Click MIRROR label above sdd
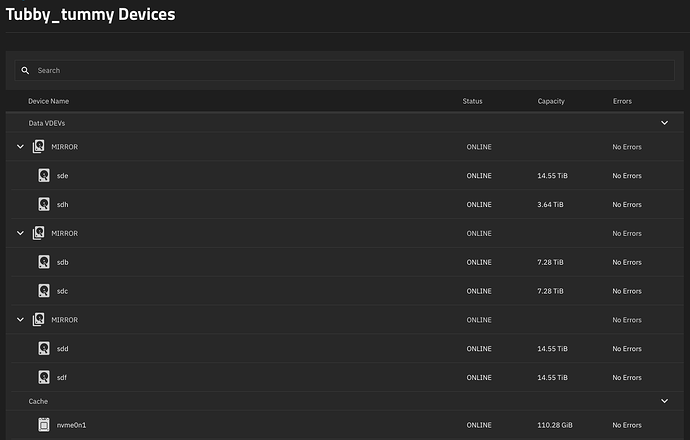The image size is (690, 440). (x=65, y=320)
